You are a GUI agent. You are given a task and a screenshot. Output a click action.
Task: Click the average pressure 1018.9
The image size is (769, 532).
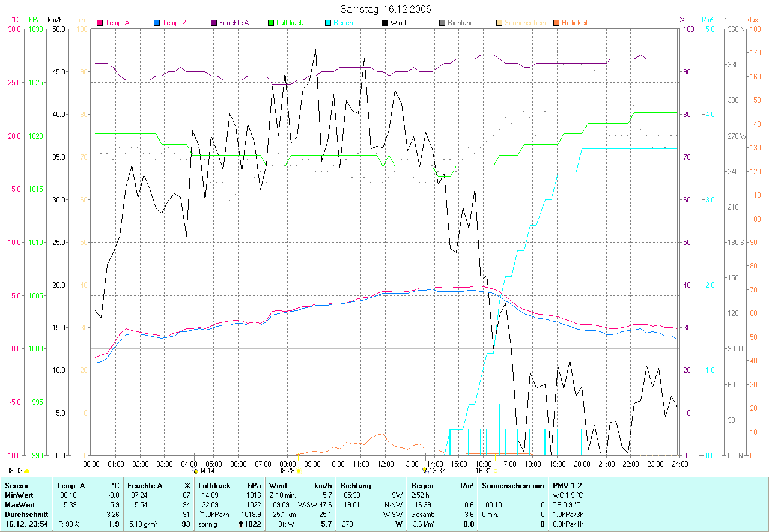[x=251, y=515]
